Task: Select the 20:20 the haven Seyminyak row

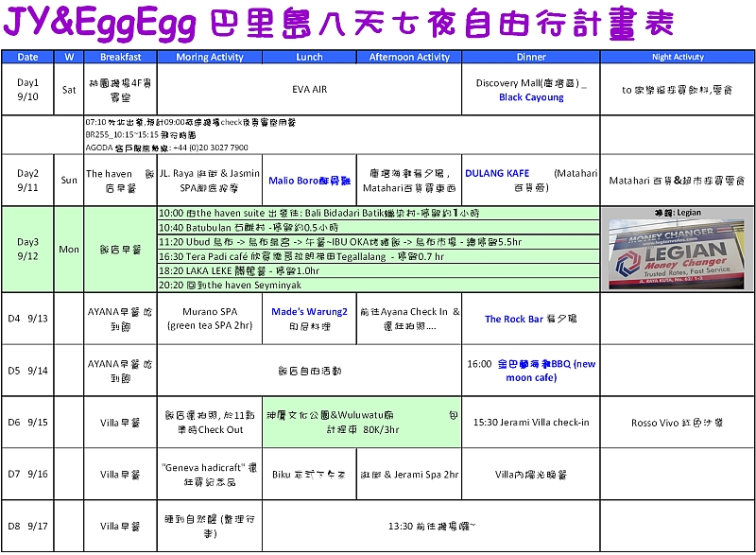Action: (x=379, y=286)
